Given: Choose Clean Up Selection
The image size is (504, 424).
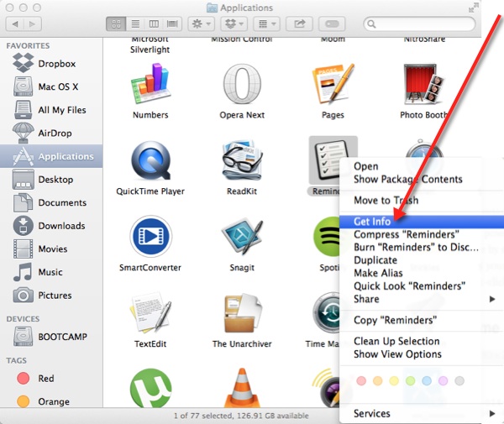Looking at the screenshot, I should pos(422,341).
